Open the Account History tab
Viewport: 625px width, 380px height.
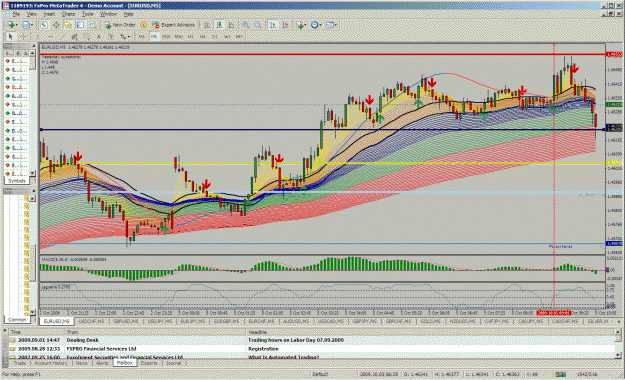point(51,363)
